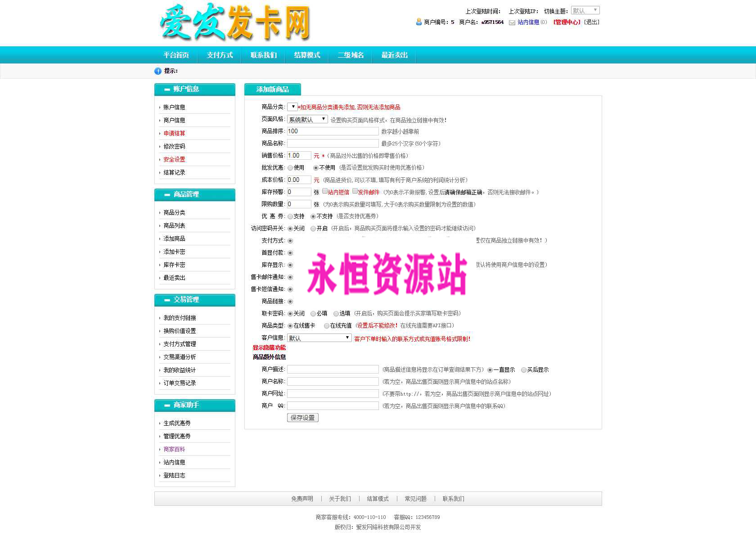The image size is (756, 545).
Task: Go to 结算模式 in top navigation
Action: tap(307, 55)
